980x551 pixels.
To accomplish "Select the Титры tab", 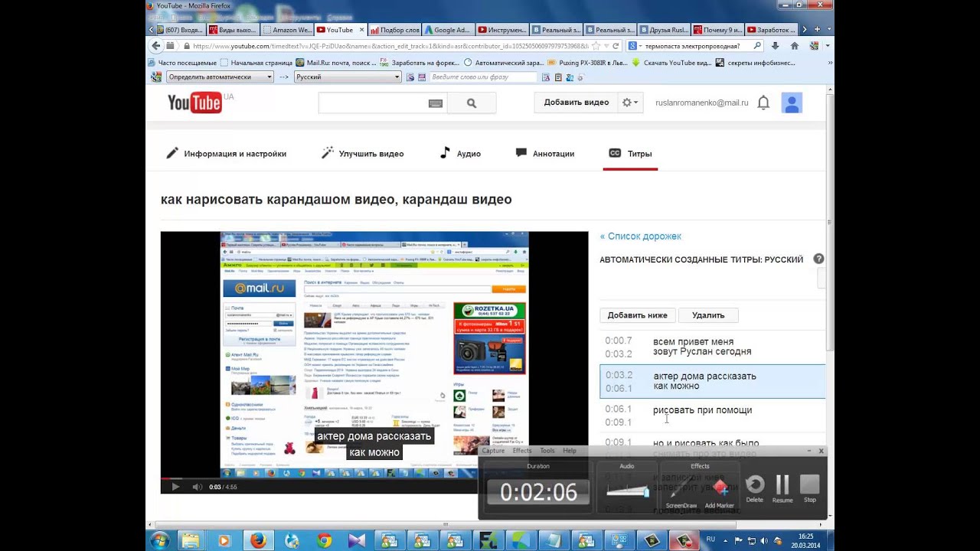I will tap(630, 154).
